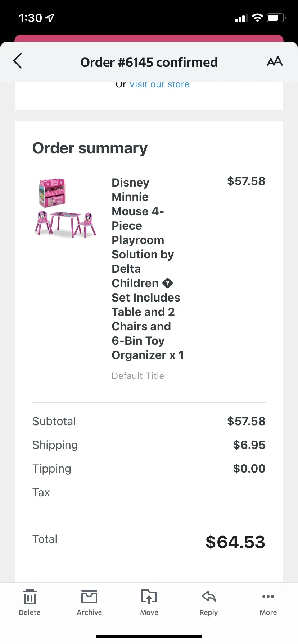Open the AA text size control

[x=275, y=61]
